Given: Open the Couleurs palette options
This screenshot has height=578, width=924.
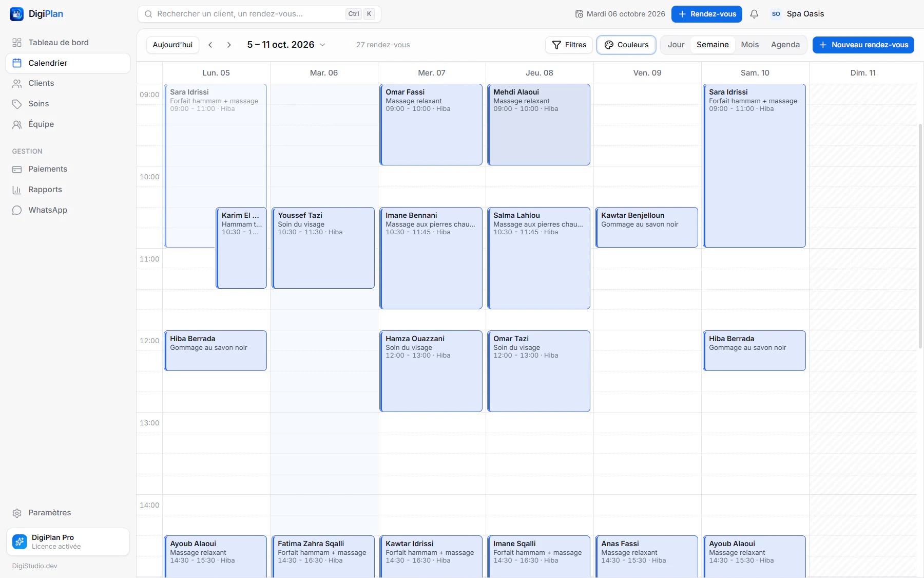Looking at the screenshot, I should (x=626, y=45).
